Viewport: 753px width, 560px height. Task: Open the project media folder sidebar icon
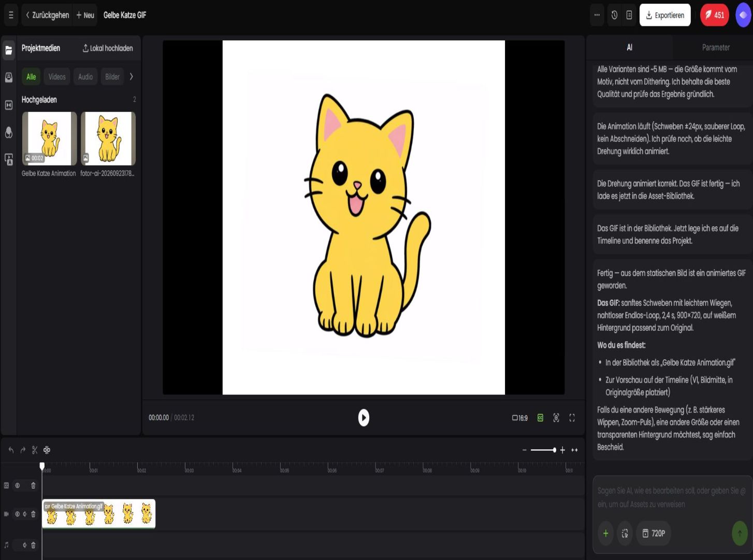(9, 50)
